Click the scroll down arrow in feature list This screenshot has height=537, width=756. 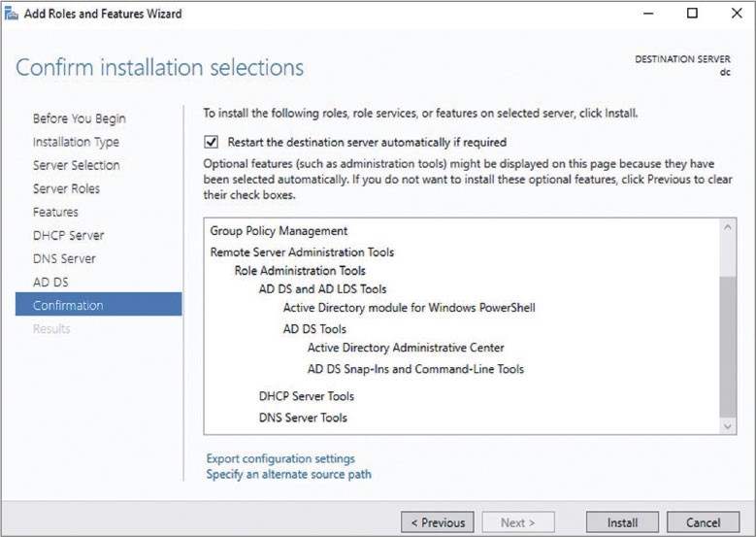point(728,425)
